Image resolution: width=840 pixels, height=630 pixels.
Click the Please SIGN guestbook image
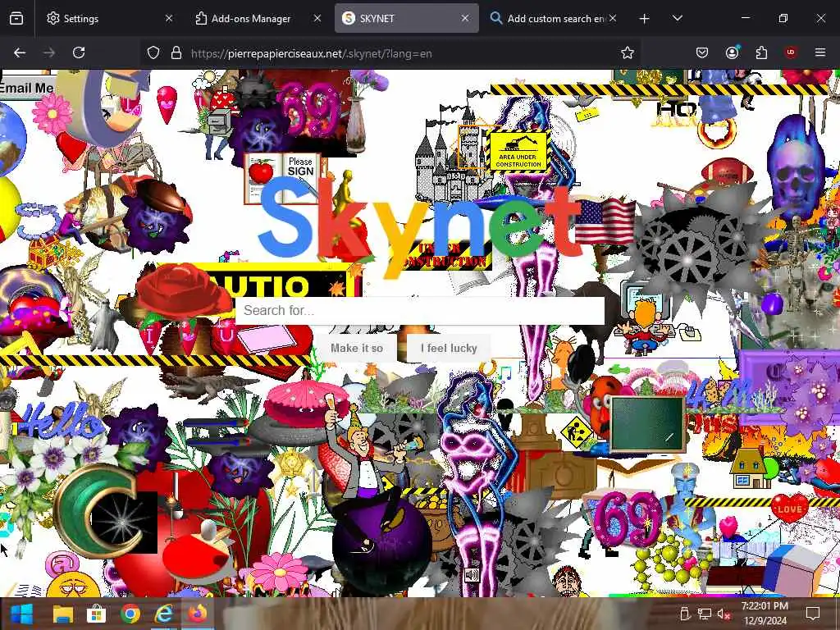[283, 178]
